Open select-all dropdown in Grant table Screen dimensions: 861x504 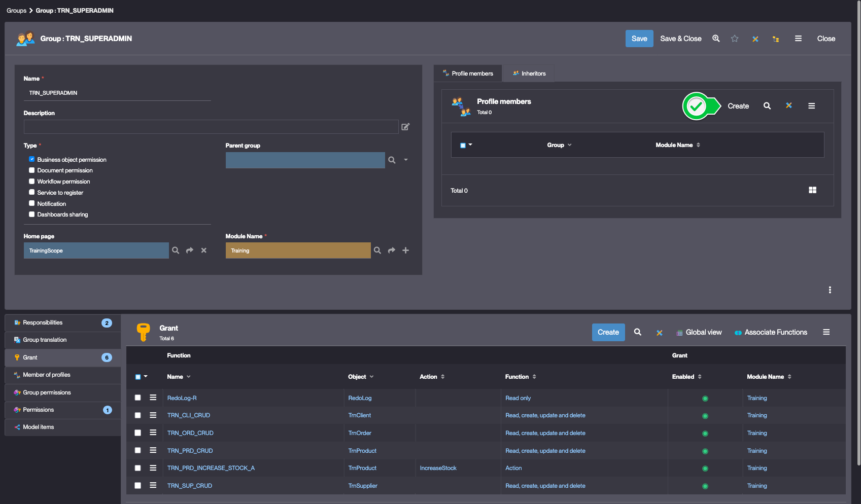[x=146, y=377]
